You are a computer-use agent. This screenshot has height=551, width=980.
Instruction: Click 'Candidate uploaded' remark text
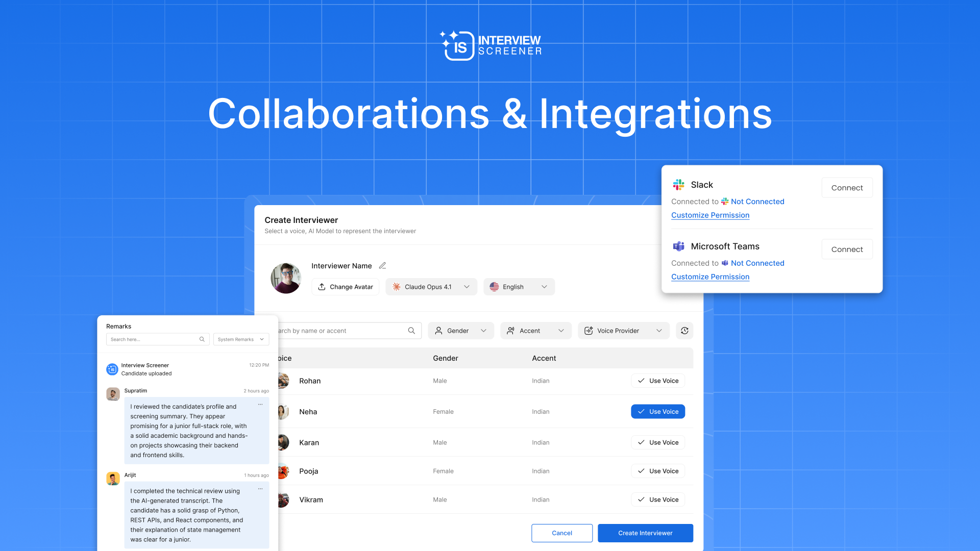pos(146,373)
